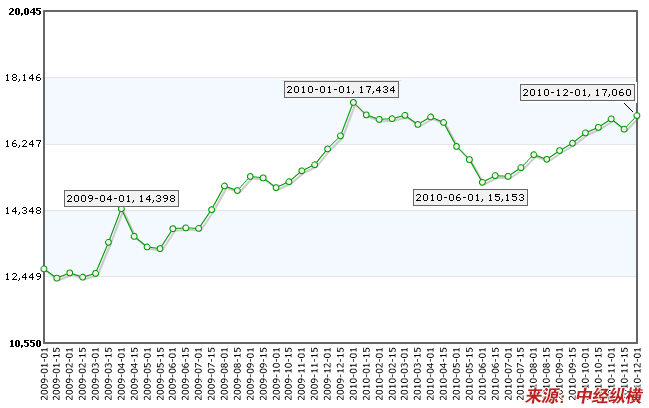The height and width of the screenshot is (408, 649).
Task: Click the 10,550 y-axis baseline label
Action: pyautogui.click(x=21, y=343)
